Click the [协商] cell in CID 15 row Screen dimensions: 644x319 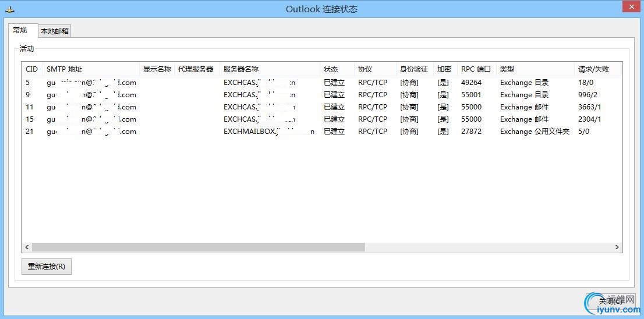pos(409,119)
